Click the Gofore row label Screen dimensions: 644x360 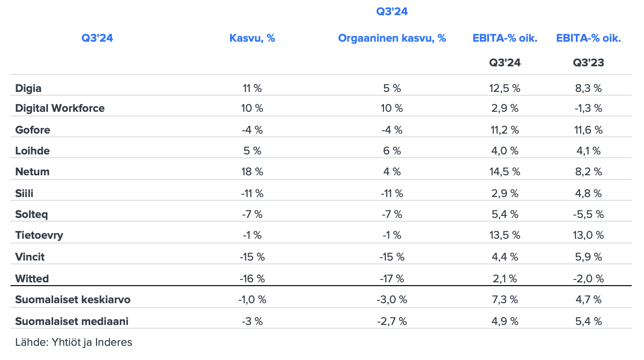click(33, 130)
